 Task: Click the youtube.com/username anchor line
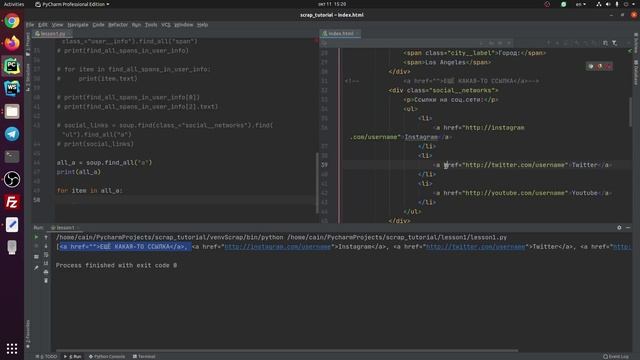click(x=522, y=193)
